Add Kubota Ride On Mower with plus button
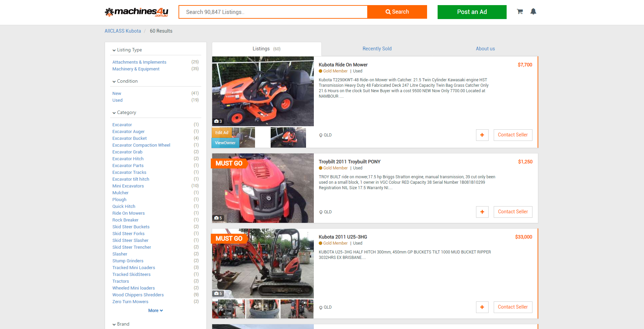Viewport: 644px width, 329px height. coord(482,135)
